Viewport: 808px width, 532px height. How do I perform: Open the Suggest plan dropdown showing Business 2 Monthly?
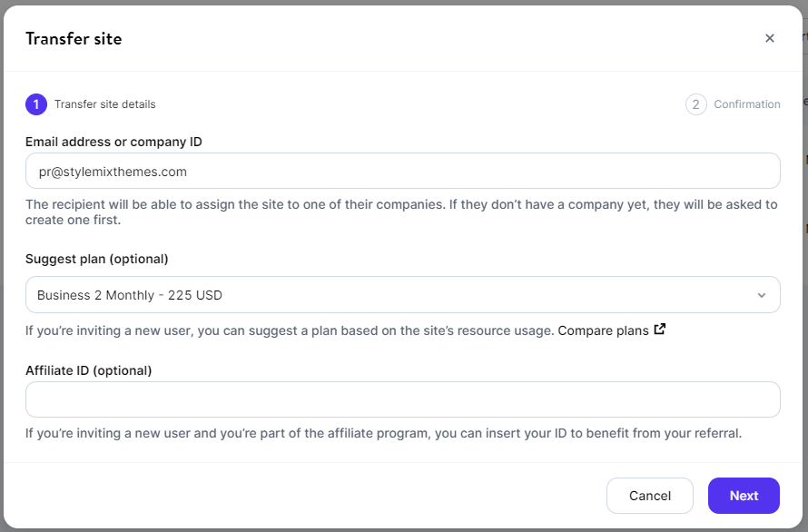point(403,295)
